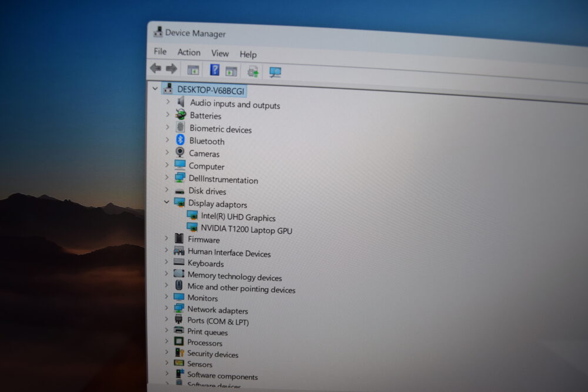Select Intel(R) UHD Graphics device

pos(238,217)
